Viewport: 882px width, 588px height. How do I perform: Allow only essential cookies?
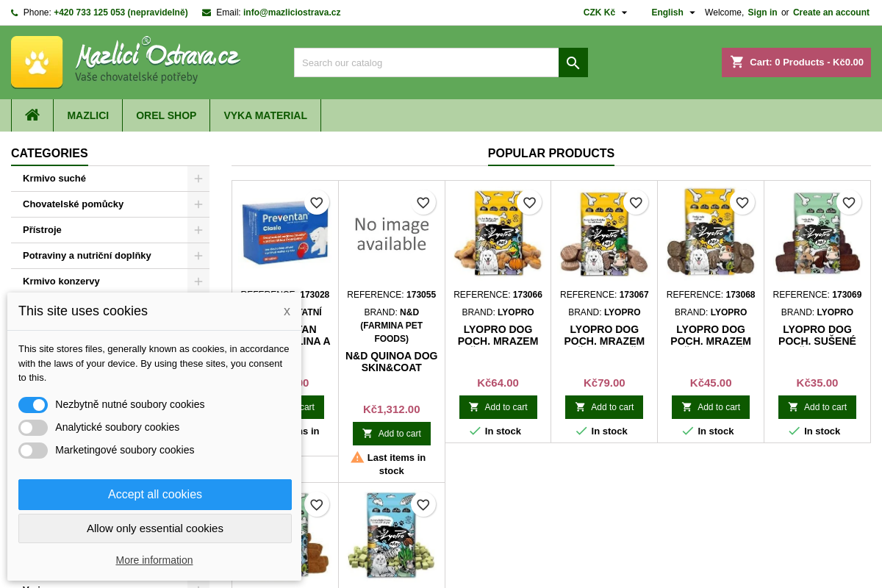(x=155, y=528)
